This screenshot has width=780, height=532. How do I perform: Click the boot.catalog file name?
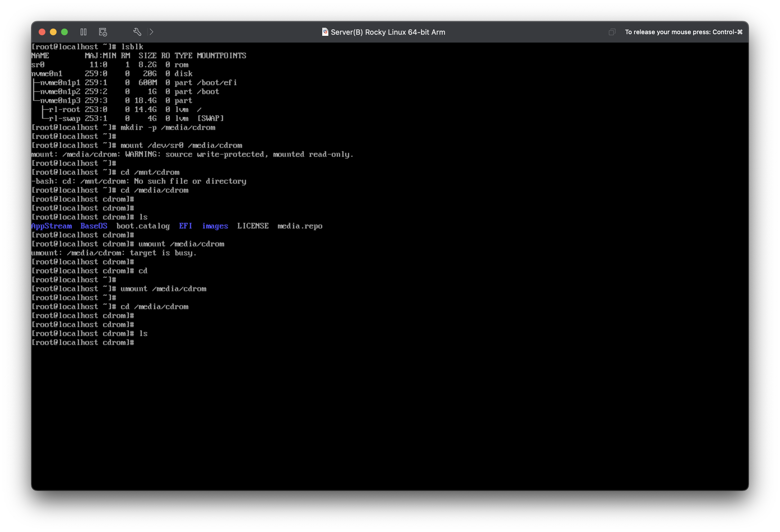[143, 226]
